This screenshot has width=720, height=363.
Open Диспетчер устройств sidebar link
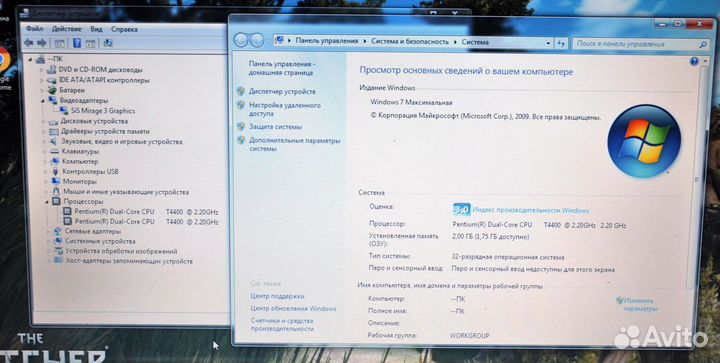[282, 91]
